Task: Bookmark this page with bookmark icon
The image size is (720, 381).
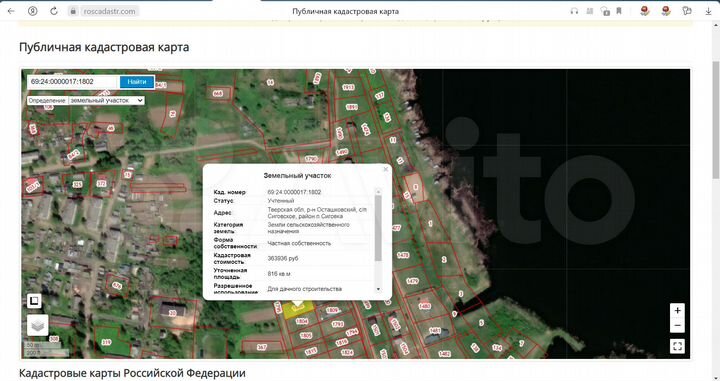Action: 619,11
